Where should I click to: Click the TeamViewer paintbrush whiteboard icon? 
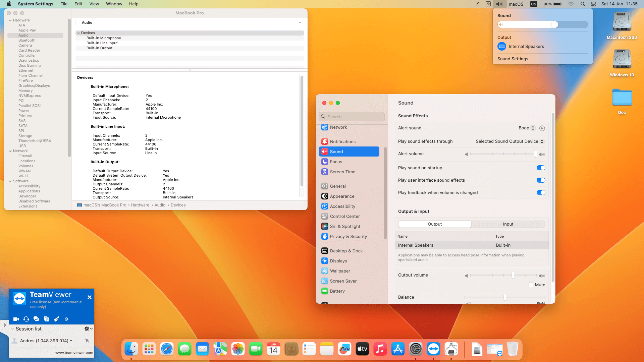coord(56,319)
